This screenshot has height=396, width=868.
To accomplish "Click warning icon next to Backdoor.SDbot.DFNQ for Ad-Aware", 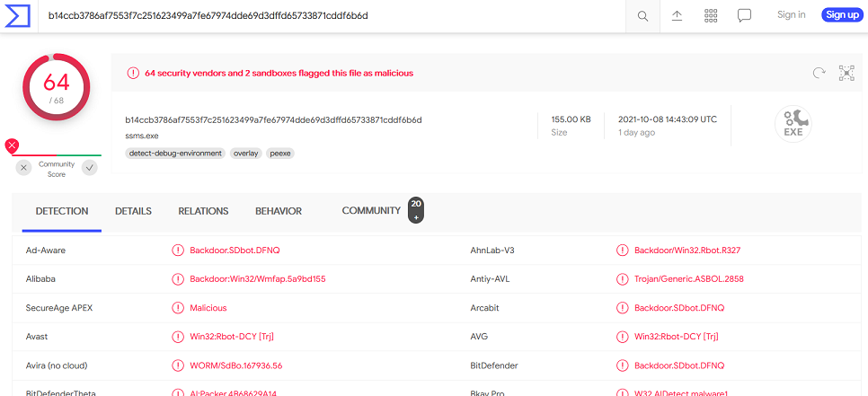I will point(178,251).
